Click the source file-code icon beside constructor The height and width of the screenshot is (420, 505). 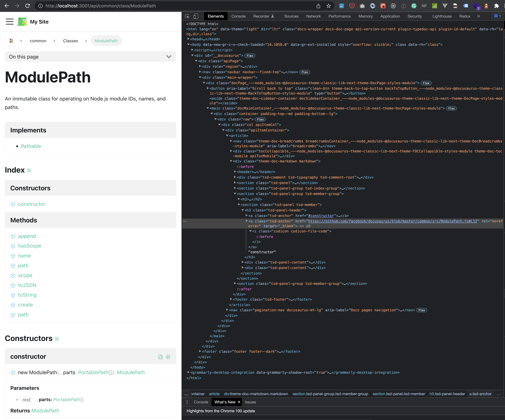coord(160,357)
